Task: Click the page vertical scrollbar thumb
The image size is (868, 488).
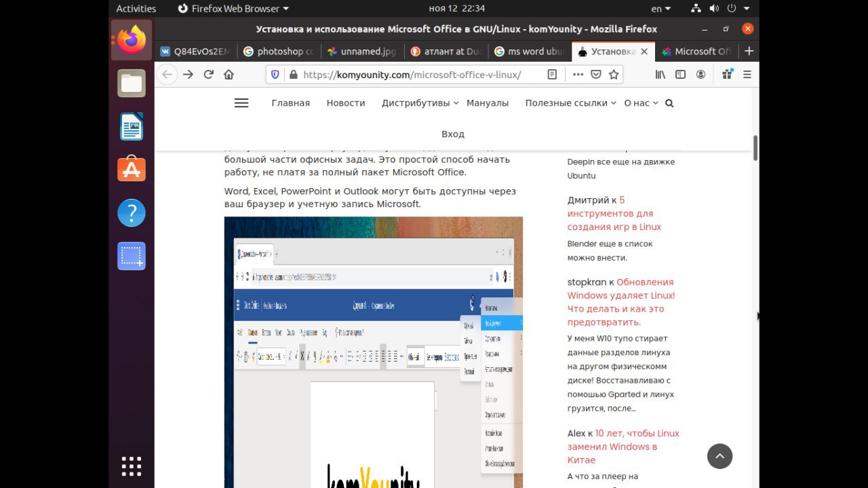Action: tap(755, 148)
